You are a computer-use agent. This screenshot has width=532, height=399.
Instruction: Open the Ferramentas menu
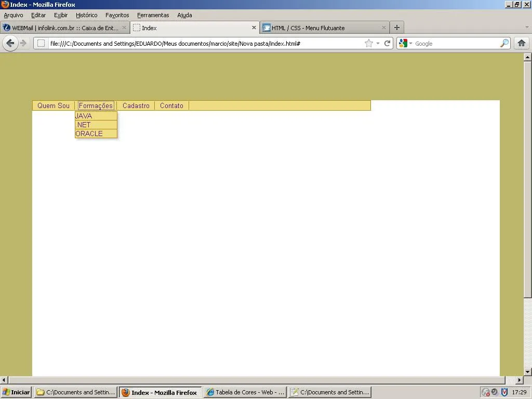pyautogui.click(x=153, y=15)
